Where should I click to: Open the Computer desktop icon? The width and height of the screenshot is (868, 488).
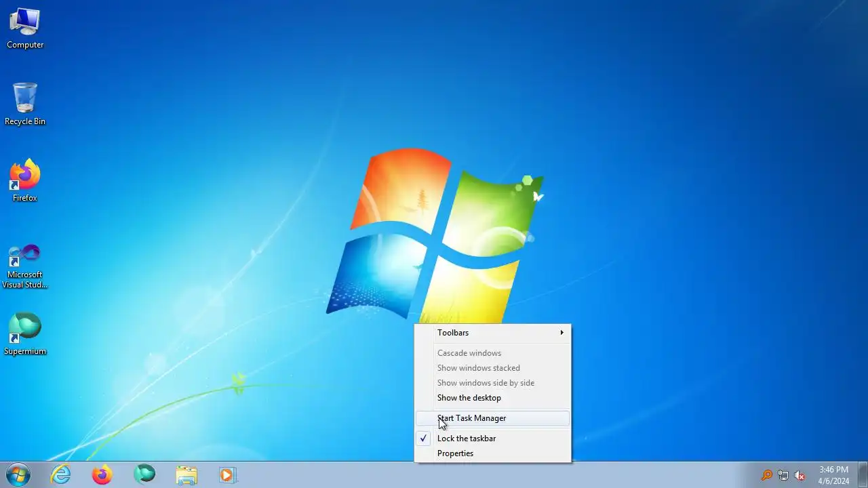point(25,28)
